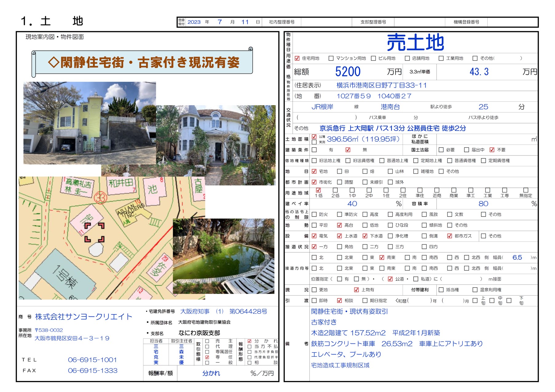
Task: Click the telephone number 06-6915-1001
Action: [x=92, y=360]
